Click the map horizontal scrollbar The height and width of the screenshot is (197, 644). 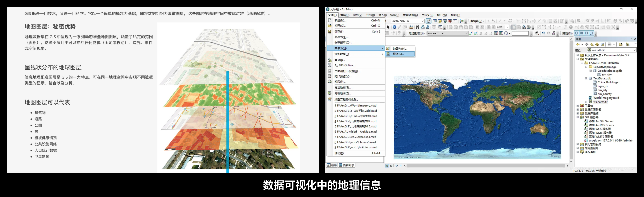(485, 166)
